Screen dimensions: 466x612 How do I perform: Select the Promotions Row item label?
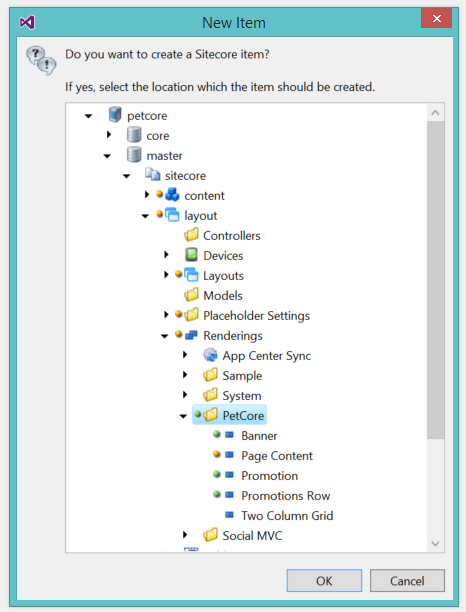tap(286, 495)
